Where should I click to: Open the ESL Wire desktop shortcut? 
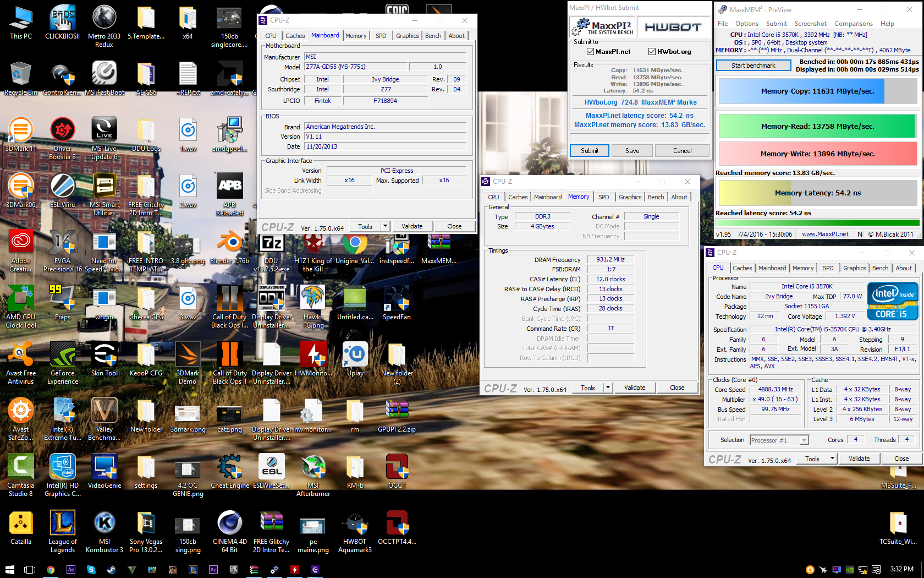(x=63, y=190)
